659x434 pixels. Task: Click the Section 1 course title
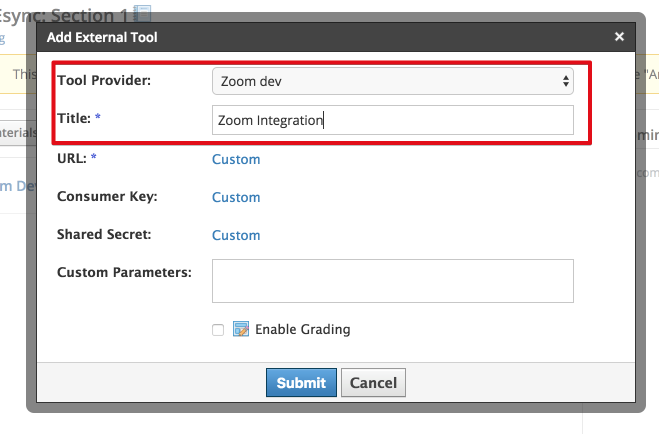[63, 16]
